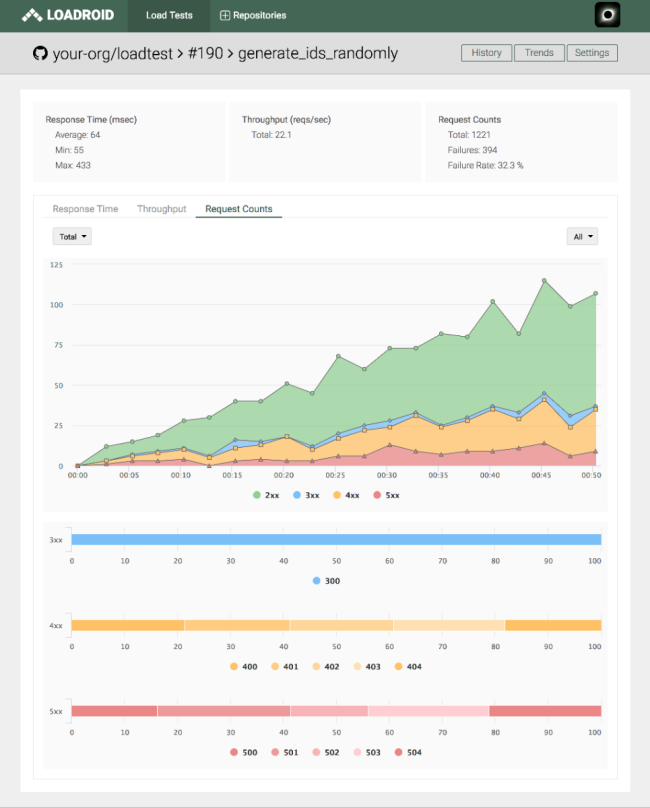Click the 502 legend marker
This screenshot has height=808, width=650.
[x=318, y=751]
